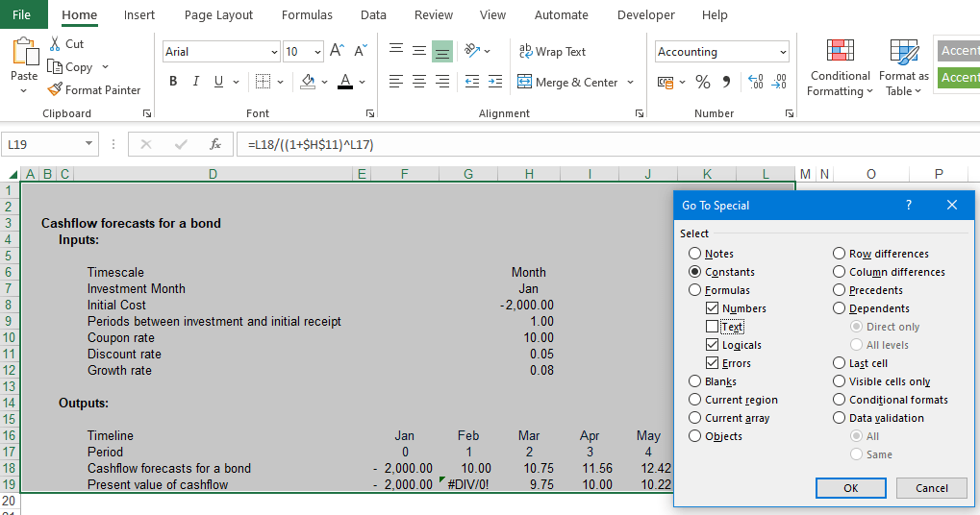This screenshot has width=980, height=515.
Task: Apply italic formatting with the I icon
Action: pyautogui.click(x=196, y=82)
